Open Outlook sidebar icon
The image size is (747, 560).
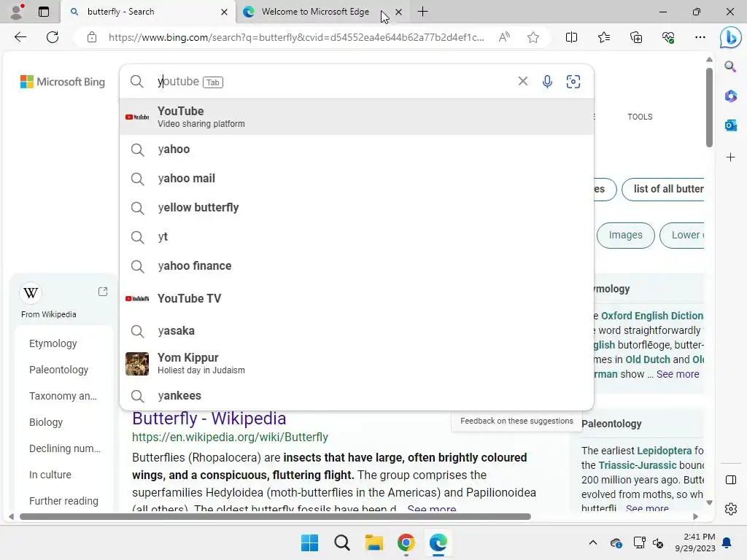[730, 125]
